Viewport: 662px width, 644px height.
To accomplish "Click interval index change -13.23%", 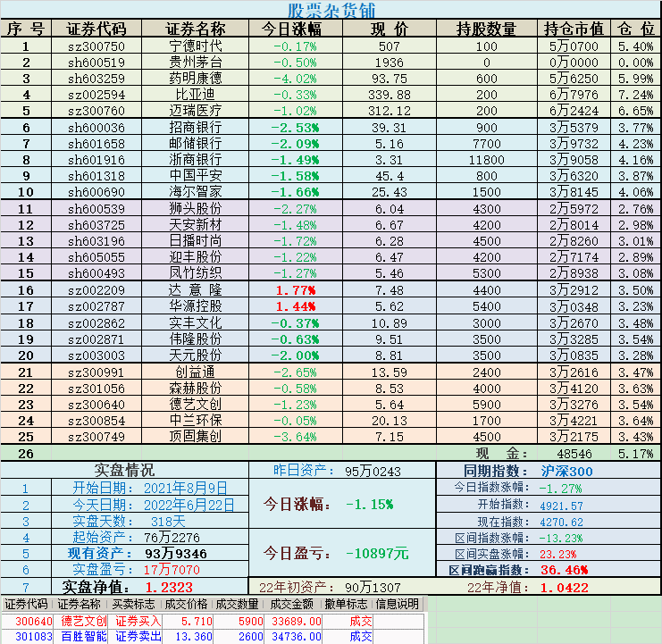I will point(561,538).
